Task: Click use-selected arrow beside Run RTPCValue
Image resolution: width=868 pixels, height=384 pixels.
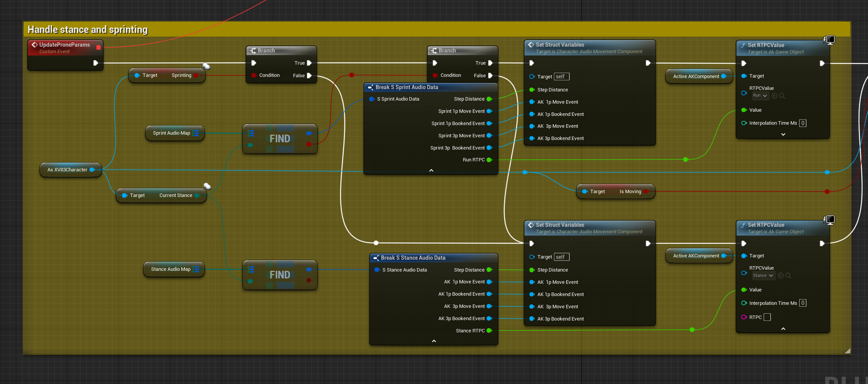Action: click(x=775, y=96)
